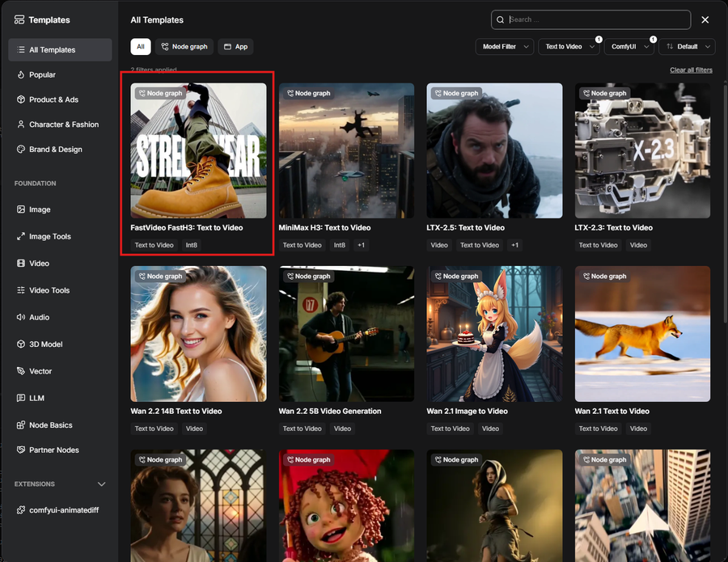Click the Templates logo icon in sidebar header
Viewport: 728px width, 562px height.
pos(19,19)
